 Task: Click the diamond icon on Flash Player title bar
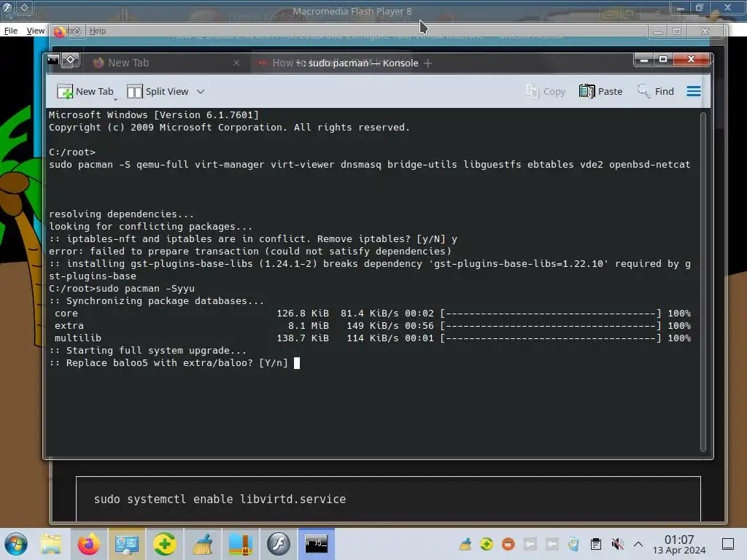click(x=24, y=7)
